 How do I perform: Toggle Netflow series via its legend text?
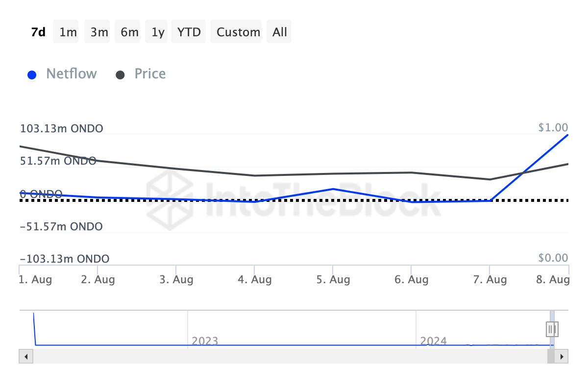point(71,74)
